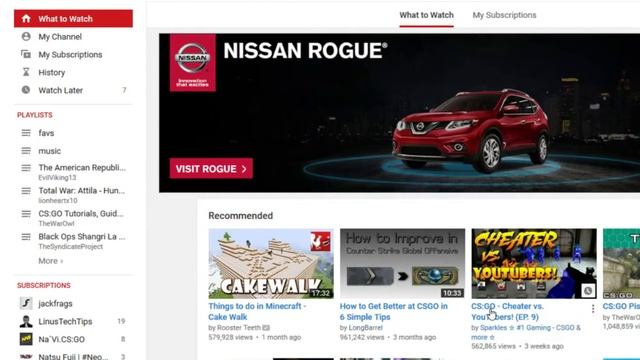Play the Cakewalk Minecraft thumbnail

pyautogui.click(x=271, y=263)
